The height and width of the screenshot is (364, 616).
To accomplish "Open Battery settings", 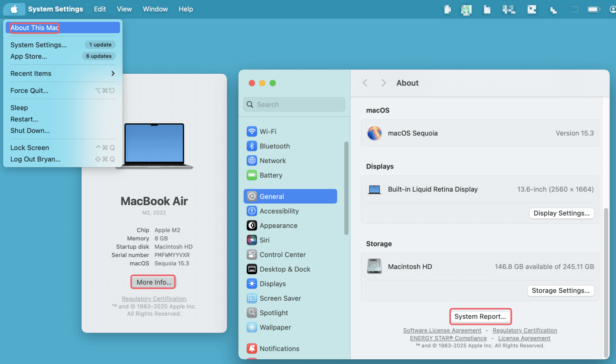I will point(270,175).
